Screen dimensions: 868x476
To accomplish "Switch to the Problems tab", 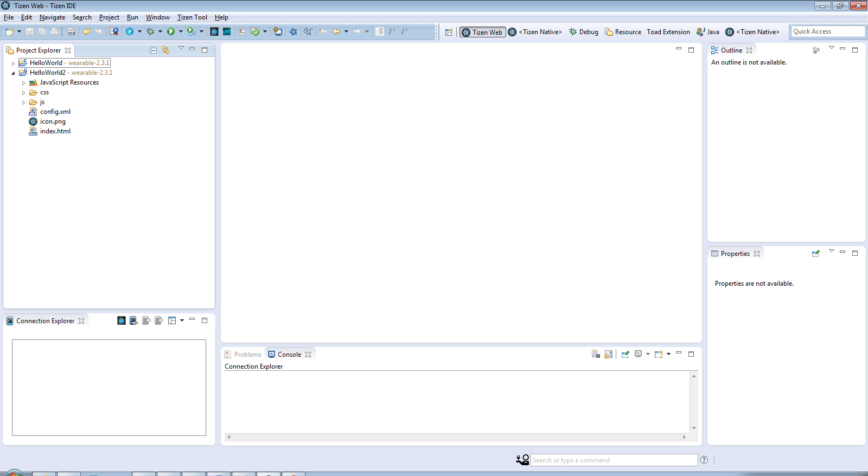I will 243,354.
